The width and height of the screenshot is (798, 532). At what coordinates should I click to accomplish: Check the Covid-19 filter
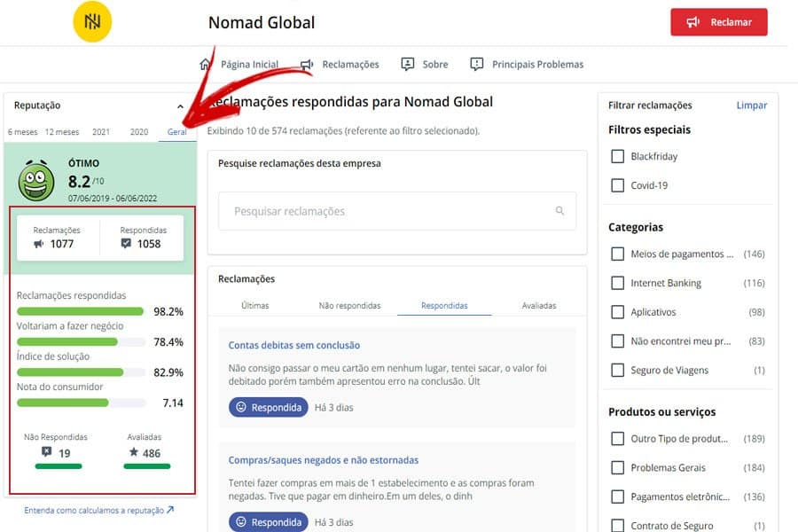click(x=617, y=185)
